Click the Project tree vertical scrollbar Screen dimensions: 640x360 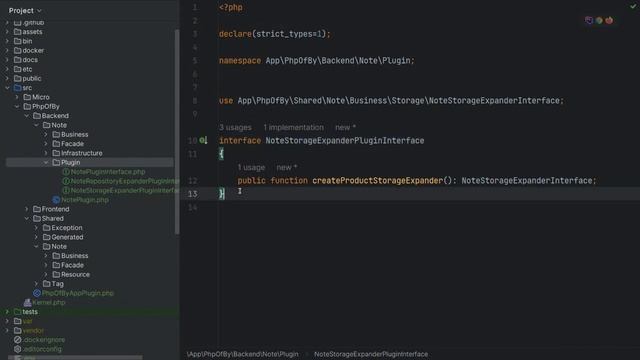177,131
